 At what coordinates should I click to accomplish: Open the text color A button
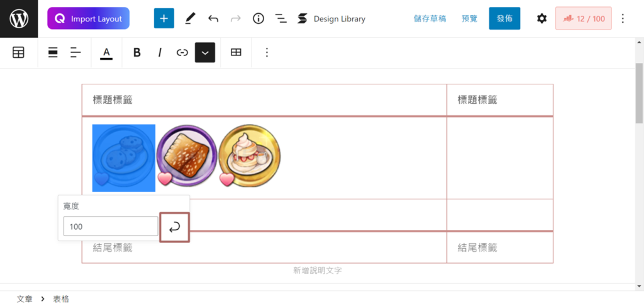pyautogui.click(x=106, y=53)
